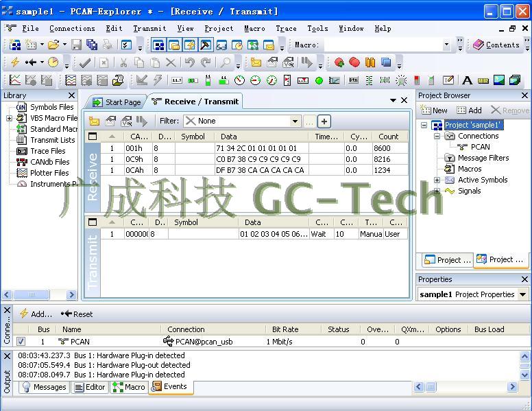
Task: Click the red circle record icon
Action: tap(354, 62)
